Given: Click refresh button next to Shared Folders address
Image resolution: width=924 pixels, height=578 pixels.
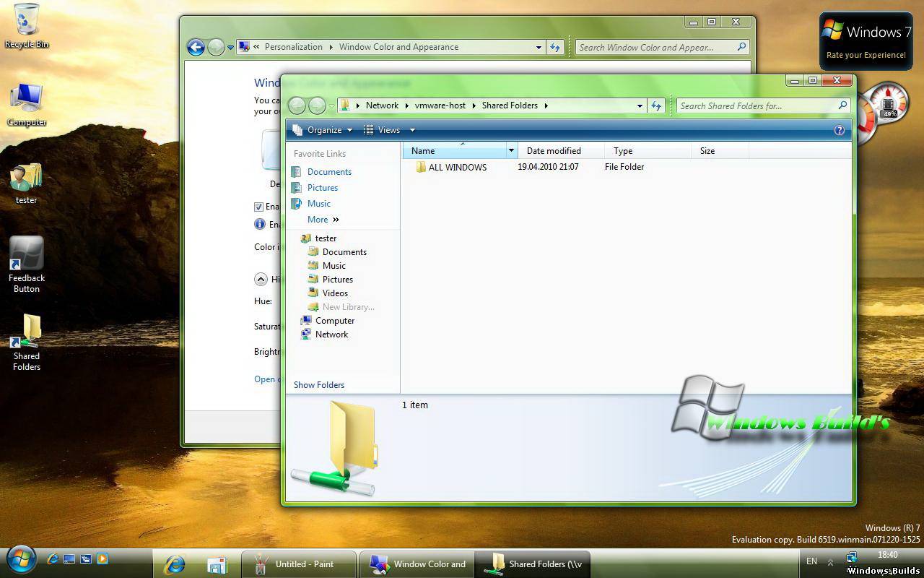Looking at the screenshot, I should [x=656, y=105].
